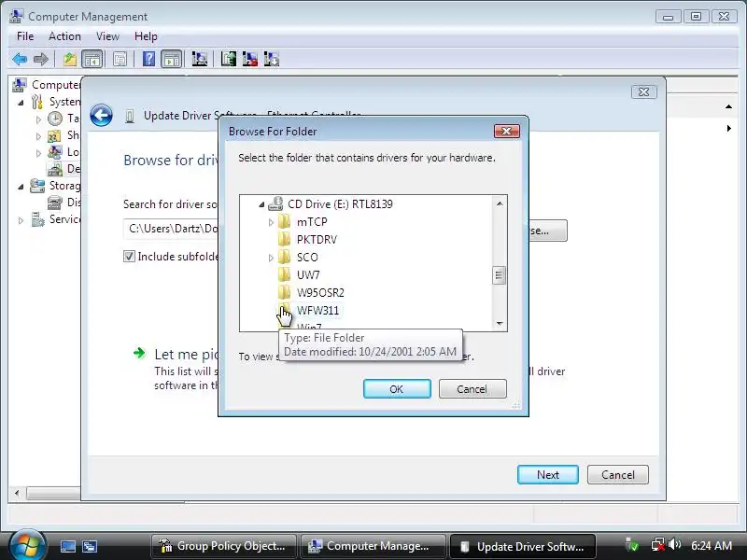Toggle the Include subfolders checkbox

[x=129, y=256]
